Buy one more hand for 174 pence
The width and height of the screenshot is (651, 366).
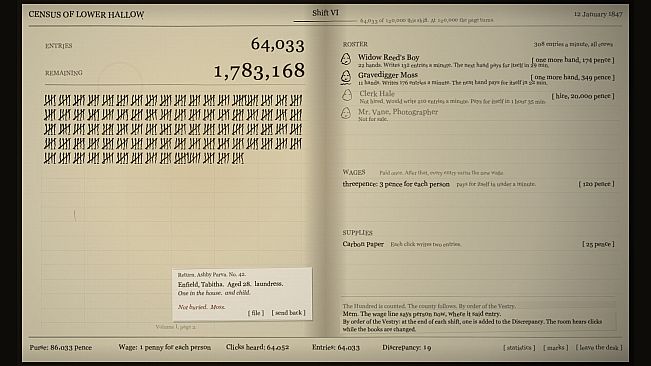coord(573,60)
